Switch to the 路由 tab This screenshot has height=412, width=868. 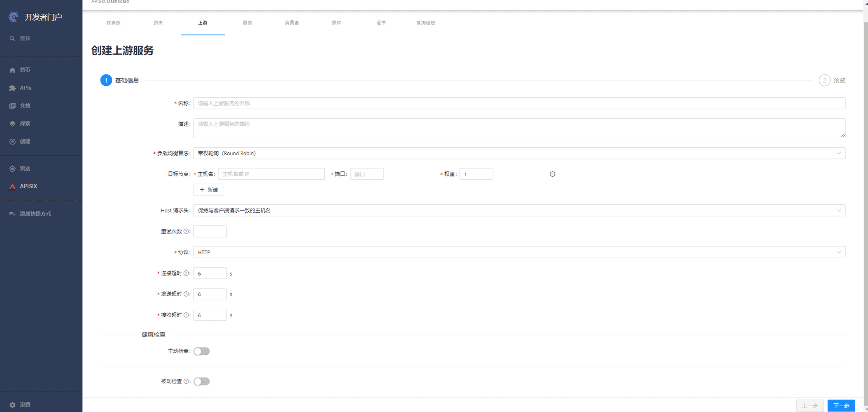(x=158, y=23)
